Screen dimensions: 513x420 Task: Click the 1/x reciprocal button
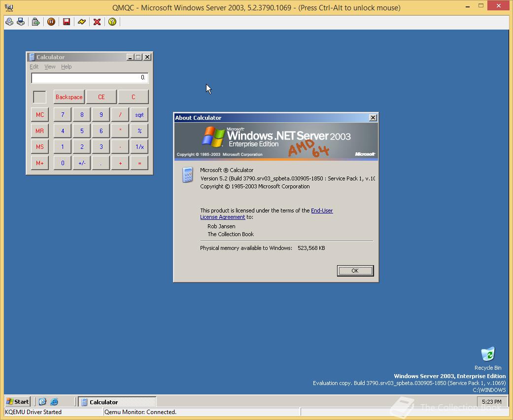[139, 147]
